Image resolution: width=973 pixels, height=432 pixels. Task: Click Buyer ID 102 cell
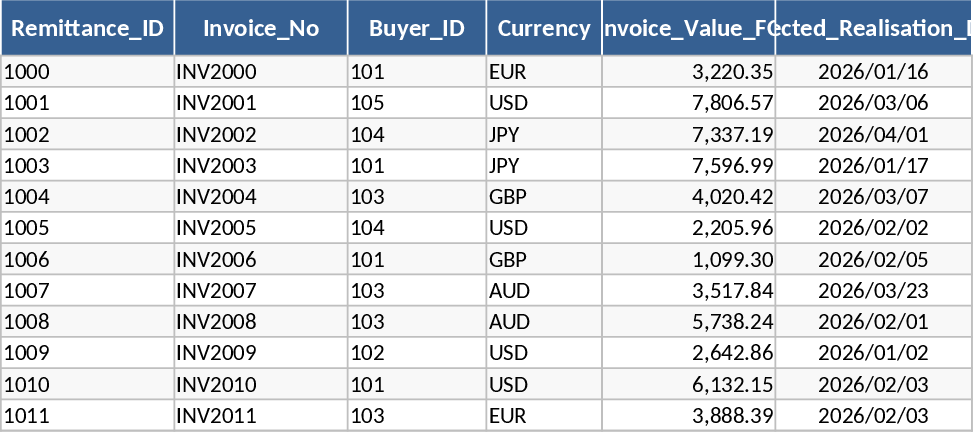pos(416,353)
